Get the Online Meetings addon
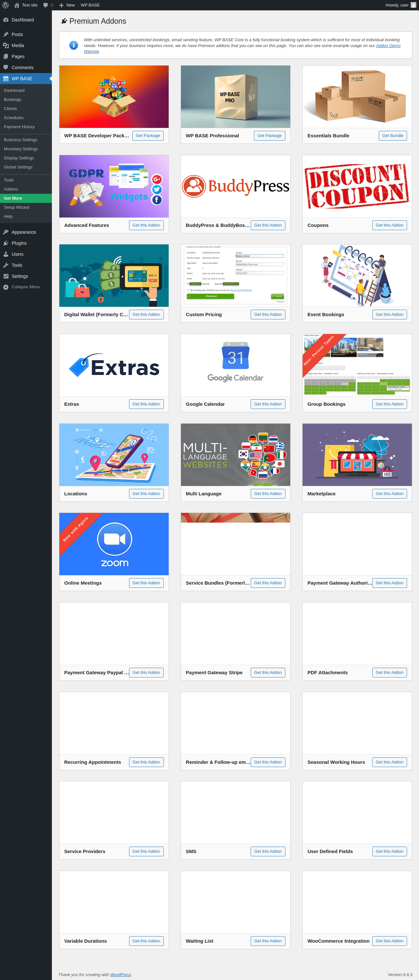Viewport: 419px width, 980px height. point(146,583)
